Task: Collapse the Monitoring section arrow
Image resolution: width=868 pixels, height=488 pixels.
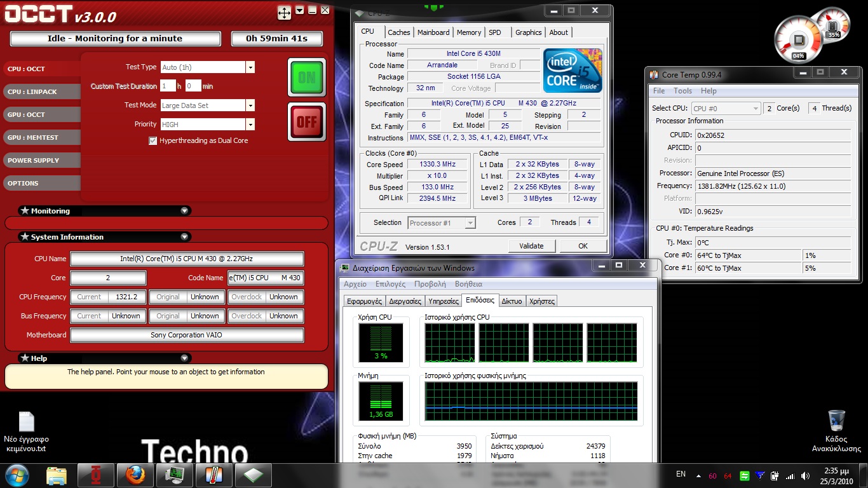Action: [184, 210]
